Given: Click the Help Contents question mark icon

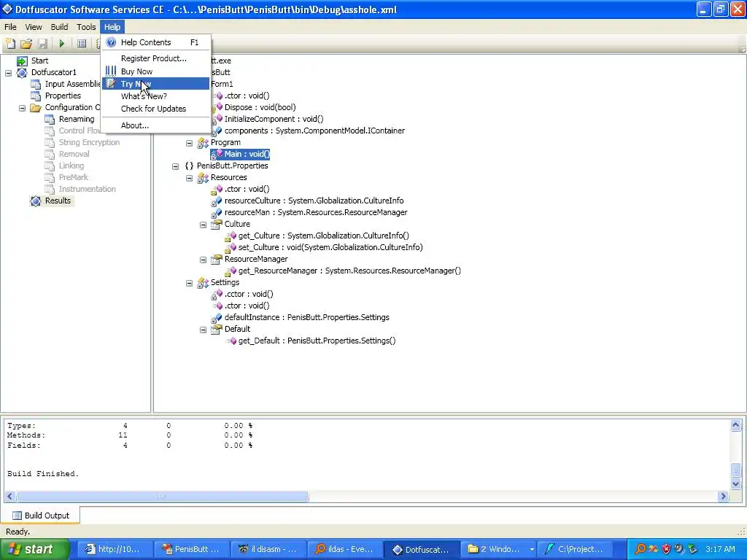Looking at the screenshot, I should click(x=111, y=42).
